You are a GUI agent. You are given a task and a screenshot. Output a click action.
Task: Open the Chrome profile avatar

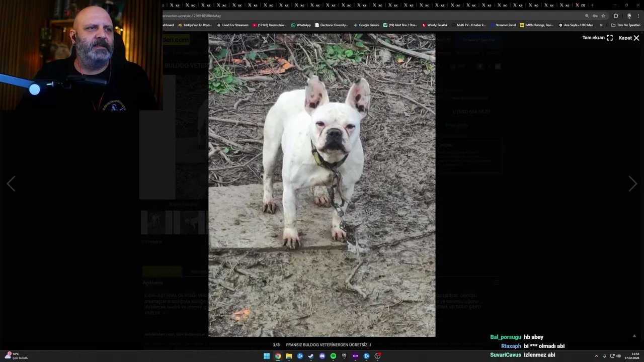click(x=629, y=16)
